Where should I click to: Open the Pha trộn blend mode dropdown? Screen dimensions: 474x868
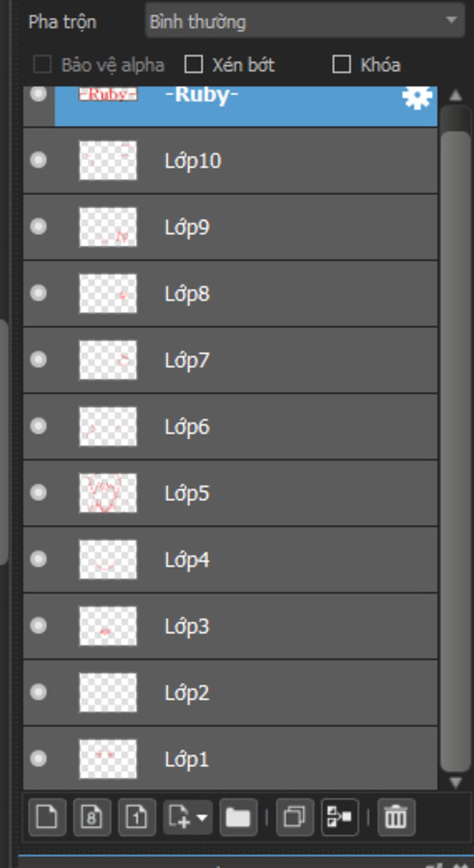(305, 20)
